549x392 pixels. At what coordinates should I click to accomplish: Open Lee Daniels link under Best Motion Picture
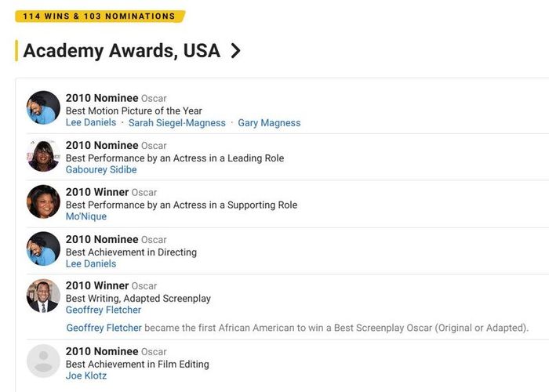(91, 122)
